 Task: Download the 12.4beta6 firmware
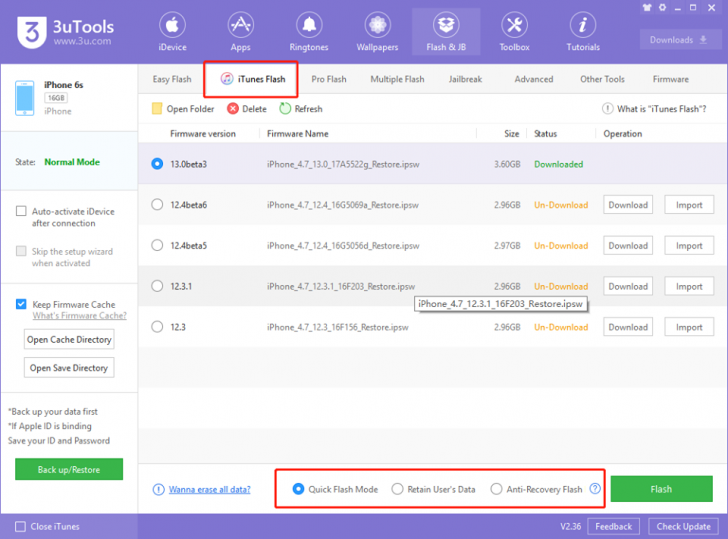(x=628, y=205)
